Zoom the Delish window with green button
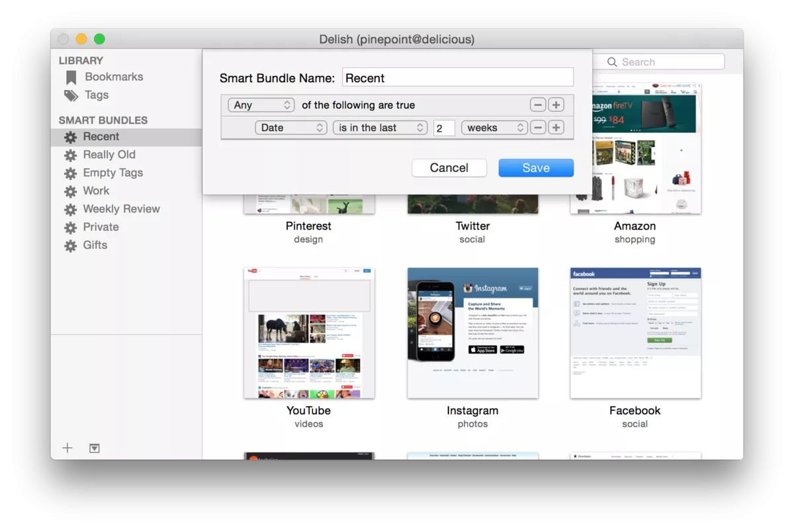The width and height of the screenshot is (794, 532). pyautogui.click(x=99, y=39)
